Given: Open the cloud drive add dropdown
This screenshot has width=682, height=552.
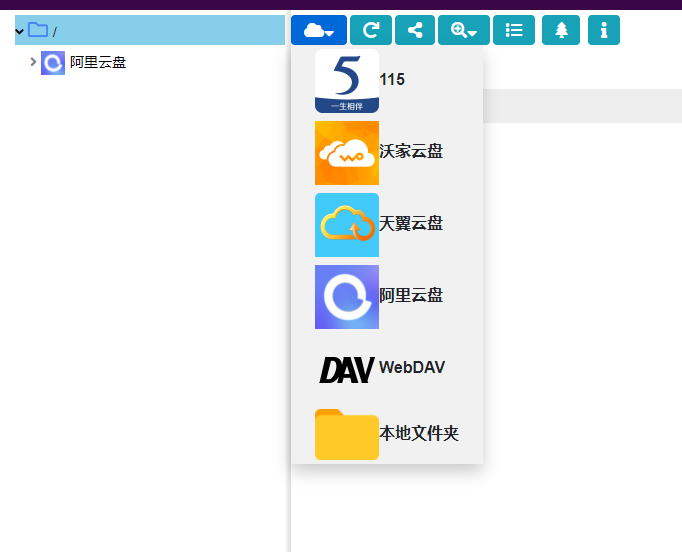Looking at the screenshot, I should pos(318,30).
